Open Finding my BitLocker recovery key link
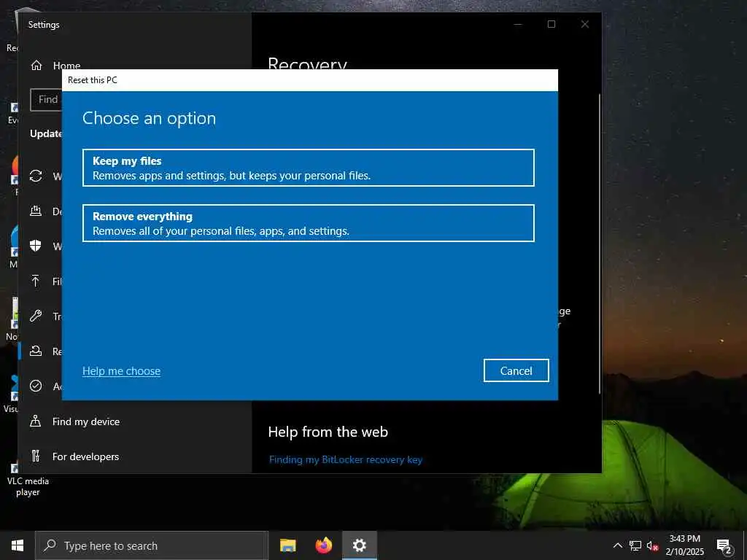This screenshot has height=560, width=747. 345,459
